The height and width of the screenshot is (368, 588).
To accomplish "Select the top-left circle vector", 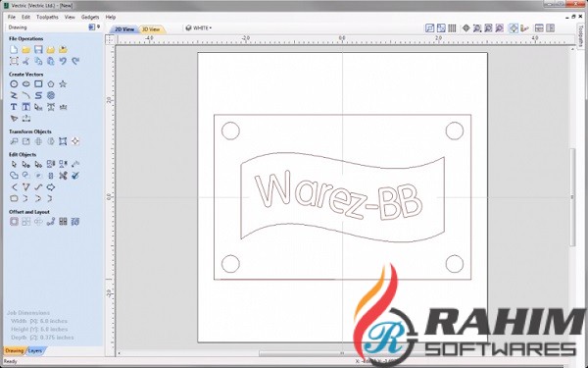I will (230, 131).
